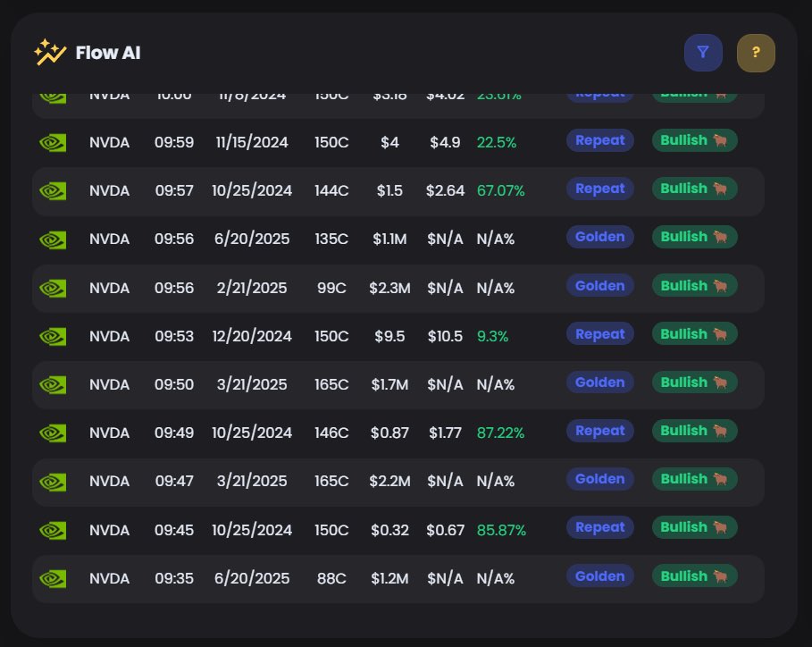Click the Golden tag in the 88C row

(600, 576)
